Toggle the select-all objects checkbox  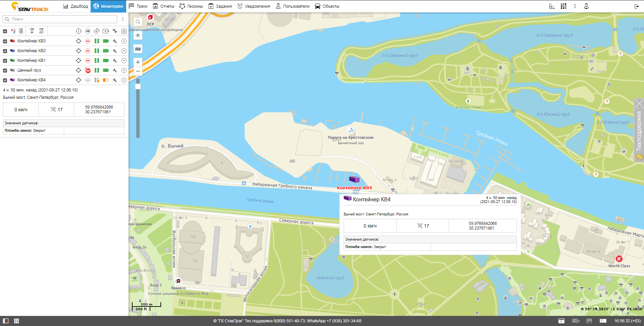pyautogui.click(x=5, y=31)
